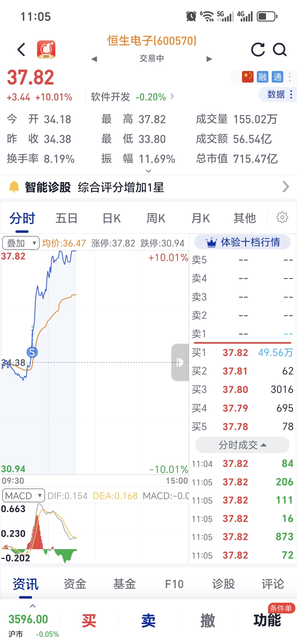Switch to 五日 chart tab

pos(67,219)
